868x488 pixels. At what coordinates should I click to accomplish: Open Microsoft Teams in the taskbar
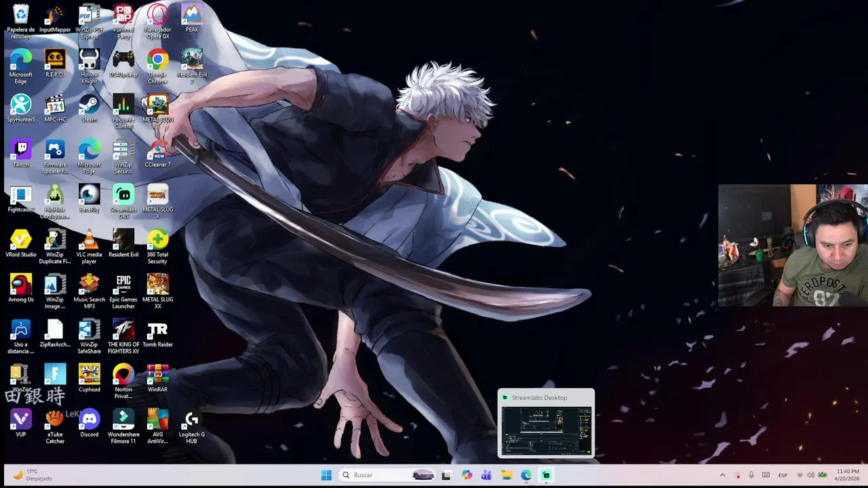[486, 475]
